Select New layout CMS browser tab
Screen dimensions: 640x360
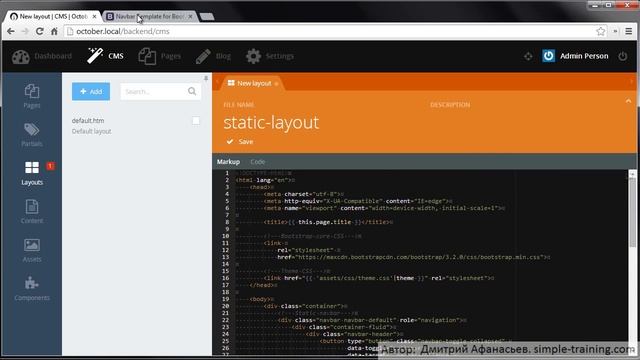coord(53,17)
